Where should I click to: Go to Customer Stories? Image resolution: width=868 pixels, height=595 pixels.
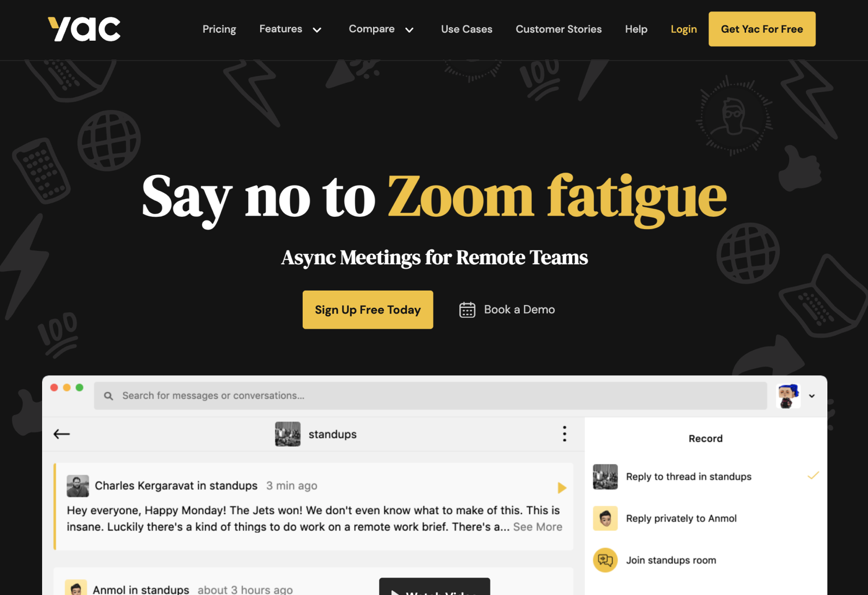pos(559,29)
